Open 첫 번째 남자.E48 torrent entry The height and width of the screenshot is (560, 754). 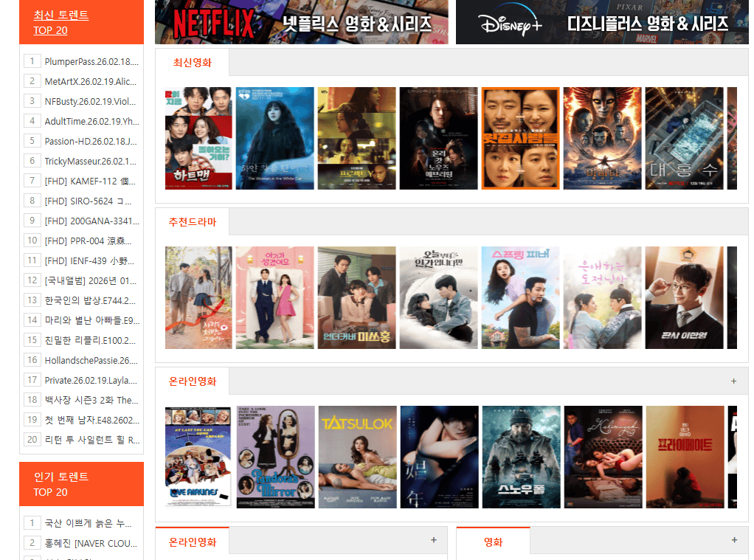click(x=91, y=420)
